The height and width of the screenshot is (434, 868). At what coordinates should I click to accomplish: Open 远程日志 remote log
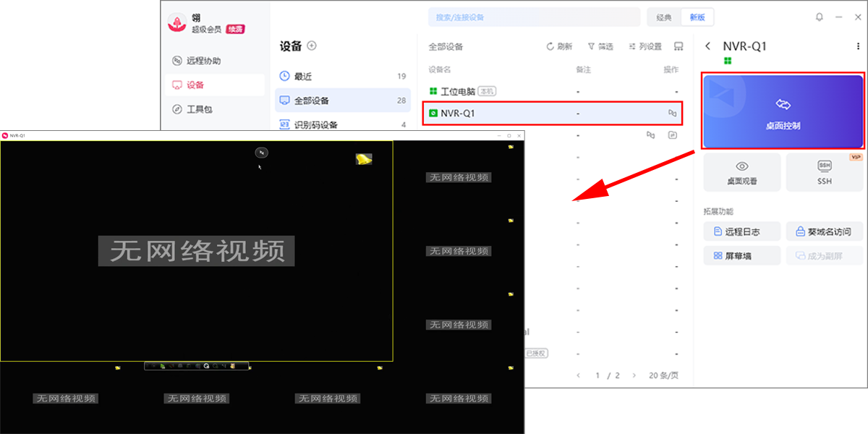pos(741,231)
